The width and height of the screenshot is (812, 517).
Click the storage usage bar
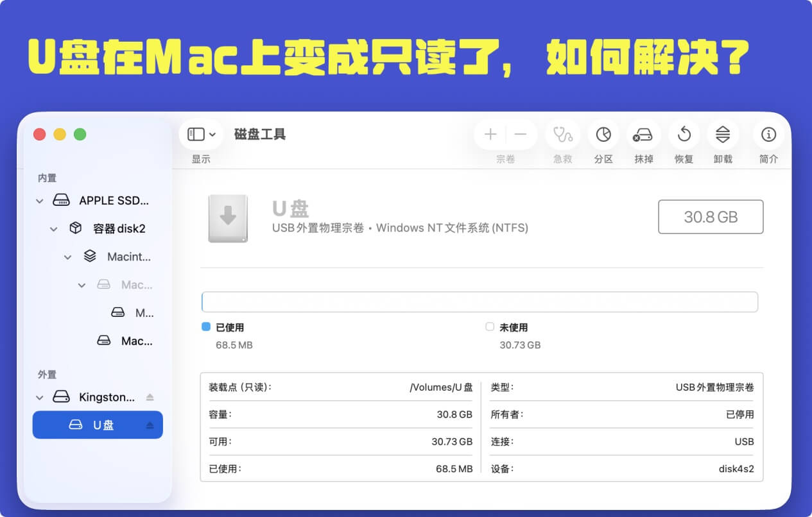(x=480, y=301)
